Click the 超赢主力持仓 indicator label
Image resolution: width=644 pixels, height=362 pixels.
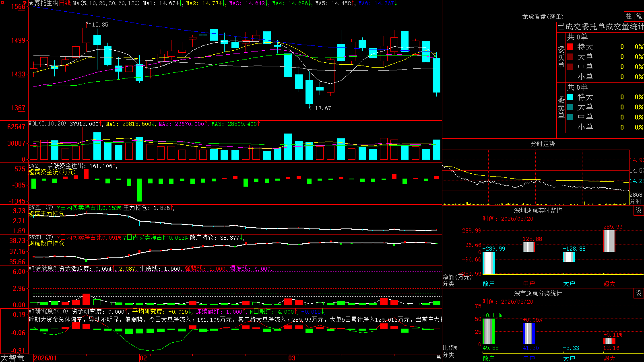click(x=46, y=214)
